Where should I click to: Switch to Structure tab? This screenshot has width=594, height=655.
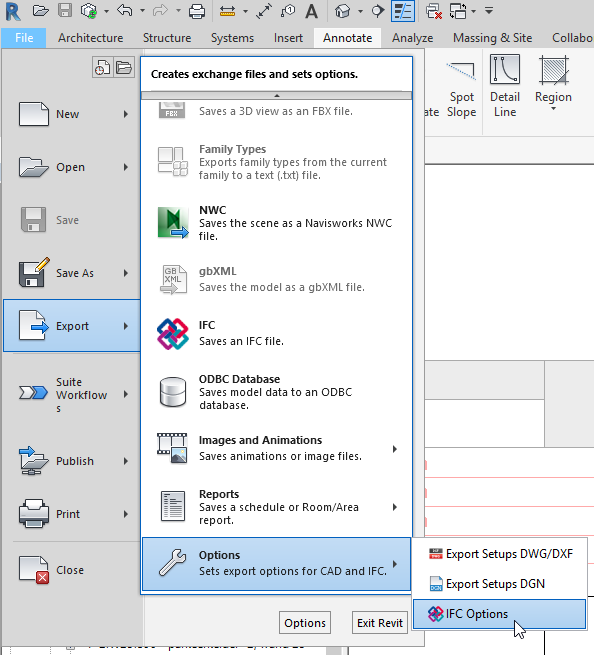[167, 38]
